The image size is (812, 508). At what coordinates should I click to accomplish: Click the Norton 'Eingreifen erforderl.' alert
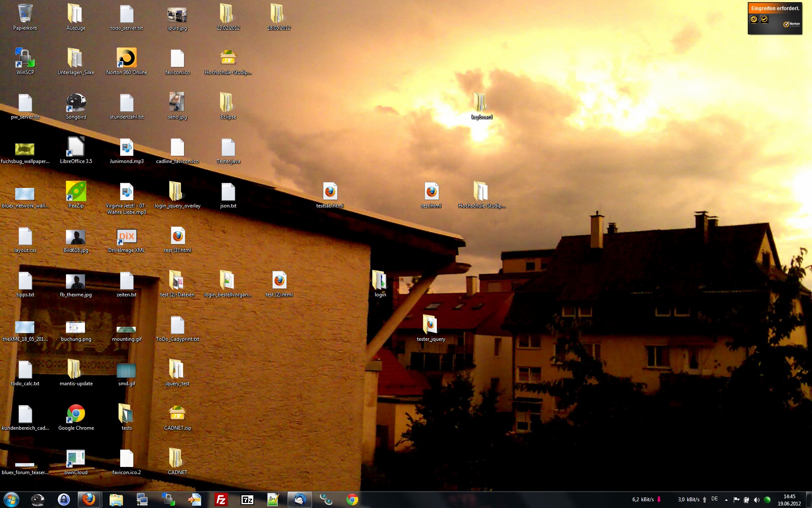[775, 8]
